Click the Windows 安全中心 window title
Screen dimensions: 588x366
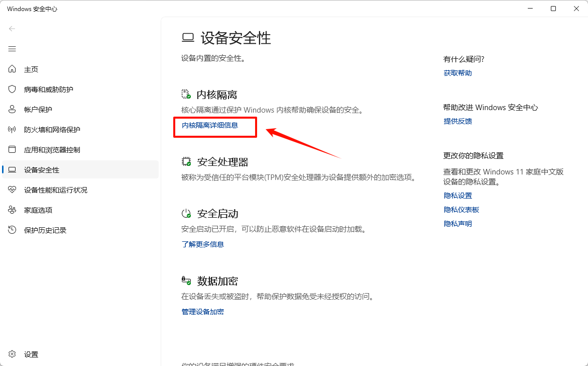pos(32,9)
